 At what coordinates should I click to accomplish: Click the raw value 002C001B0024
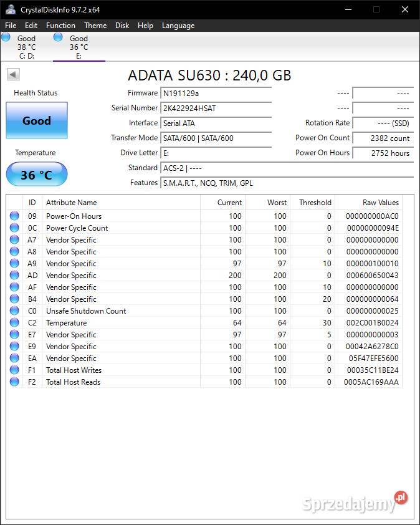point(372,323)
